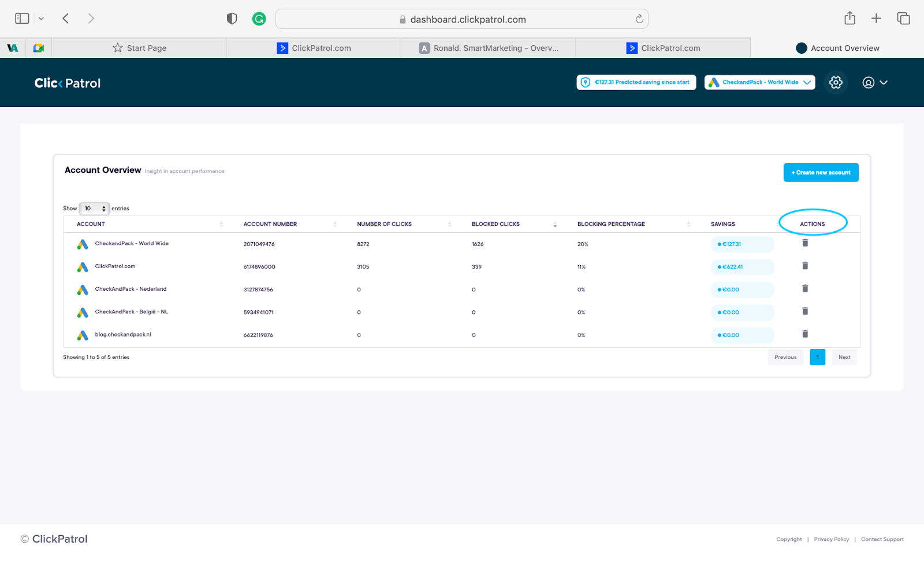Screen dimensions: 924x578
Task: Open the Show entries count dropdown
Action: click(x=94, y=209)
